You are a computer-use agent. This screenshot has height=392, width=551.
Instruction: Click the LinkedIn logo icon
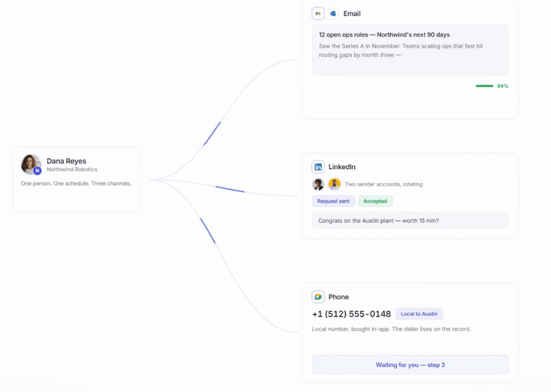(318, 167)
